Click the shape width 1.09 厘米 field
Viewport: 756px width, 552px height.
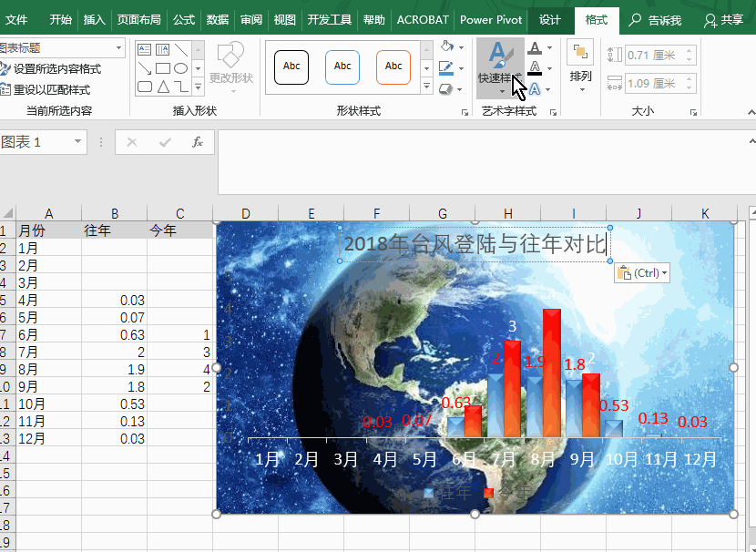pos(656,84)
